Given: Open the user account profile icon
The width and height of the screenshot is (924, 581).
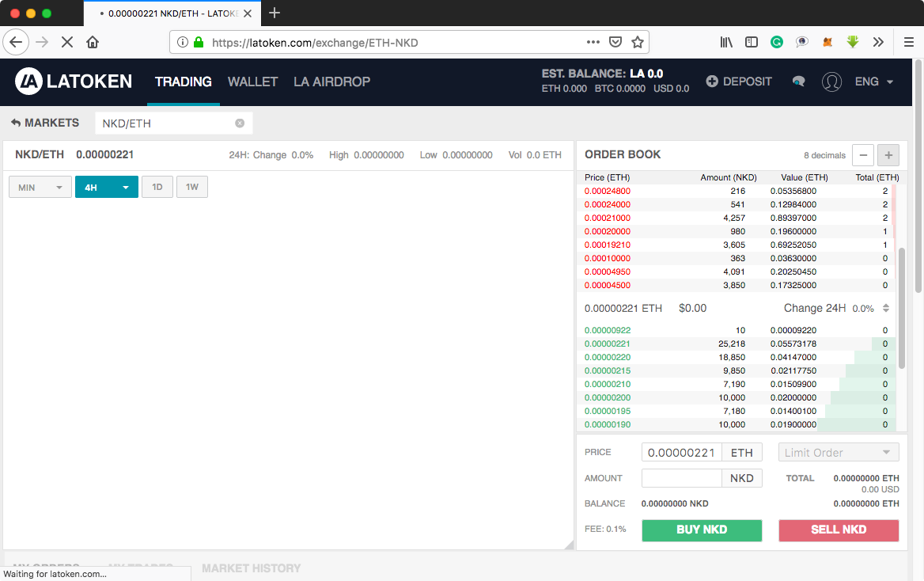Looking at the screenshot, I should point(831,82).
